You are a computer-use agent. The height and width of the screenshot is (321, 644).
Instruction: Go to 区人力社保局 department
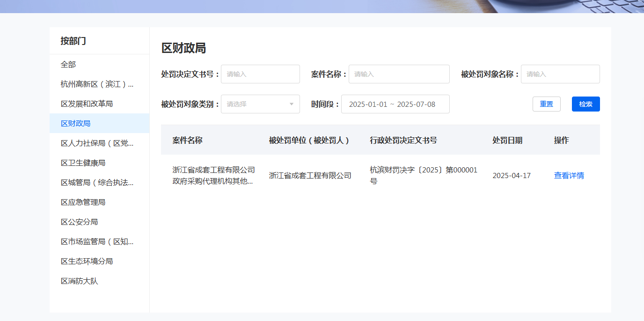point(97,143)
